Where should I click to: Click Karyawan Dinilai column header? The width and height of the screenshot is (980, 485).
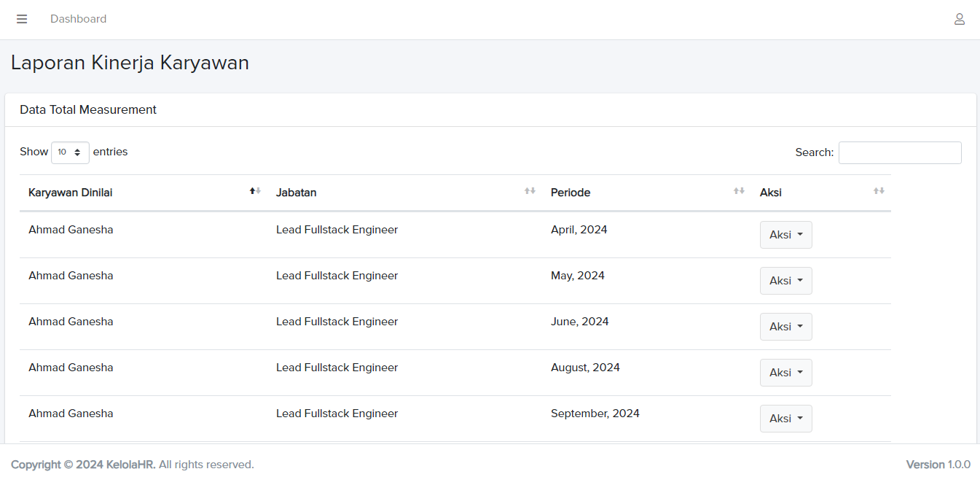[x=71, y=193]
